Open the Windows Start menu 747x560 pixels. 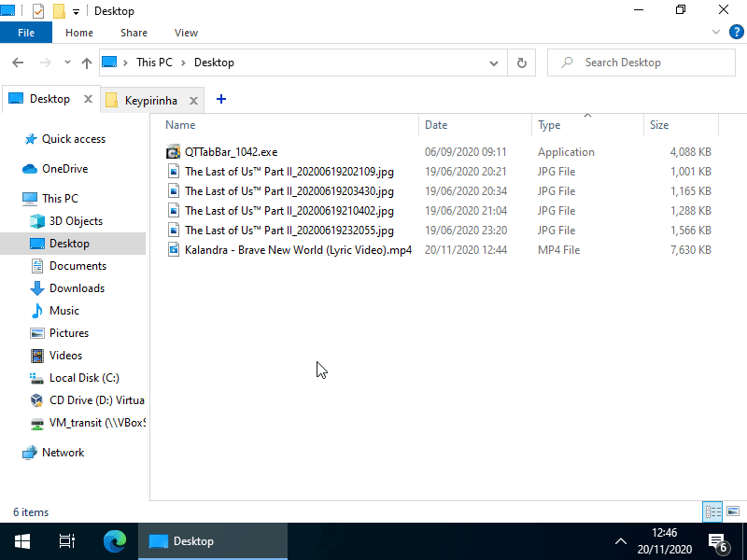click(x=22, y=541)
